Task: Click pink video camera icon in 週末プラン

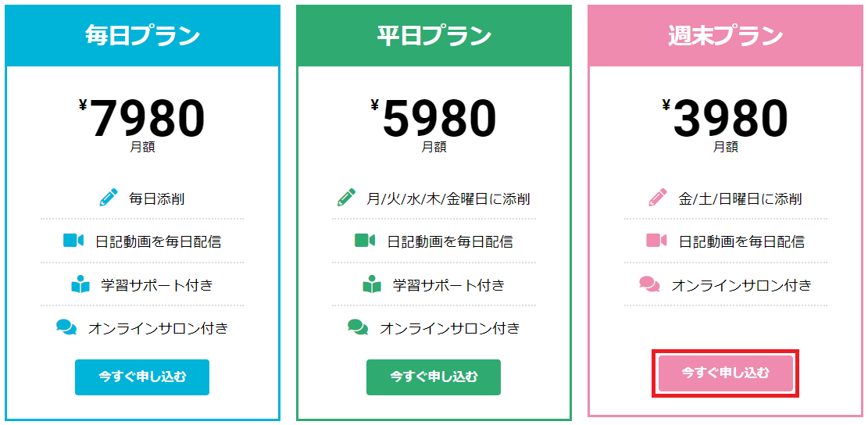Action: tap(656, 241)
